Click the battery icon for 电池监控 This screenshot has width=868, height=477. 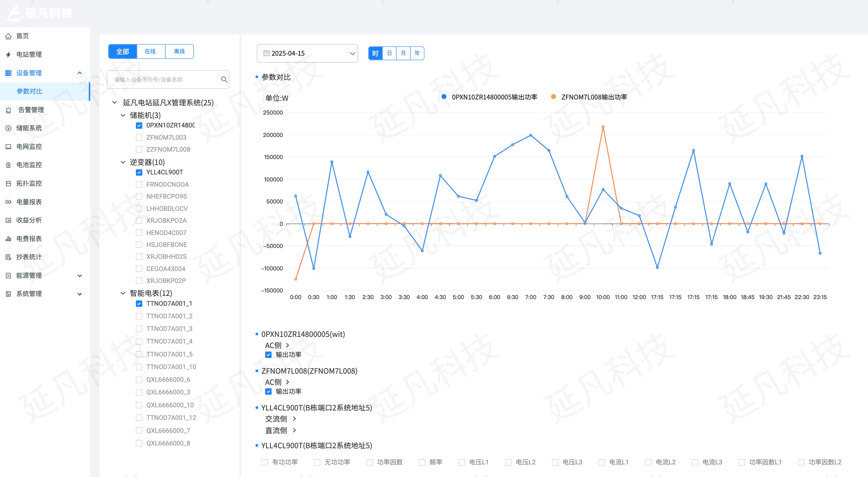click(8, 165)
